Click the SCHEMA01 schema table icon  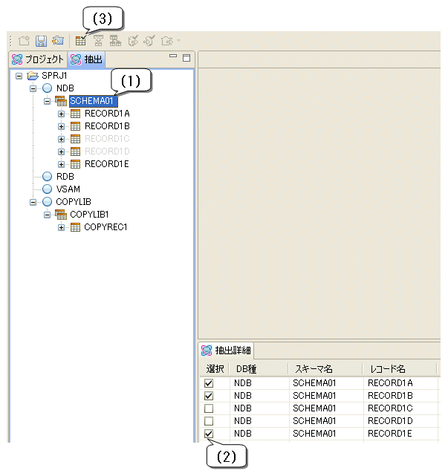[61, 101]
